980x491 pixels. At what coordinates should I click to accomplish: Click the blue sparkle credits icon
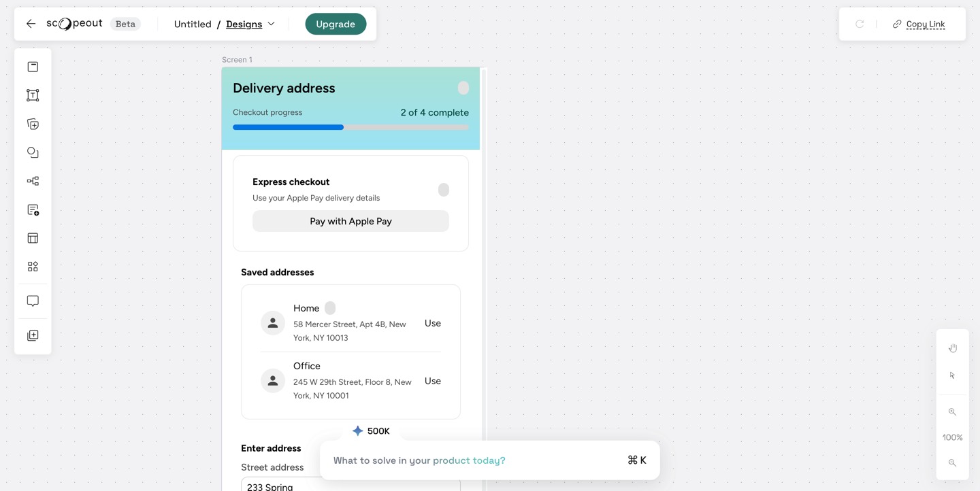358,431
